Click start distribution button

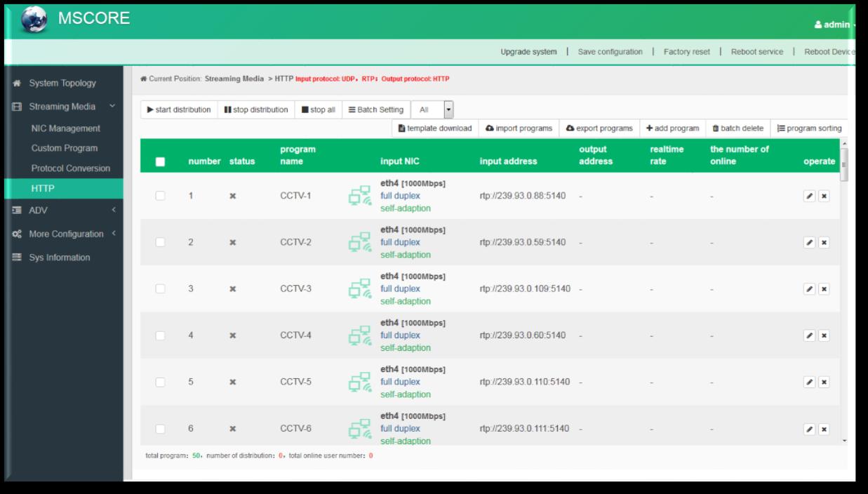click(x=179, y=110)
